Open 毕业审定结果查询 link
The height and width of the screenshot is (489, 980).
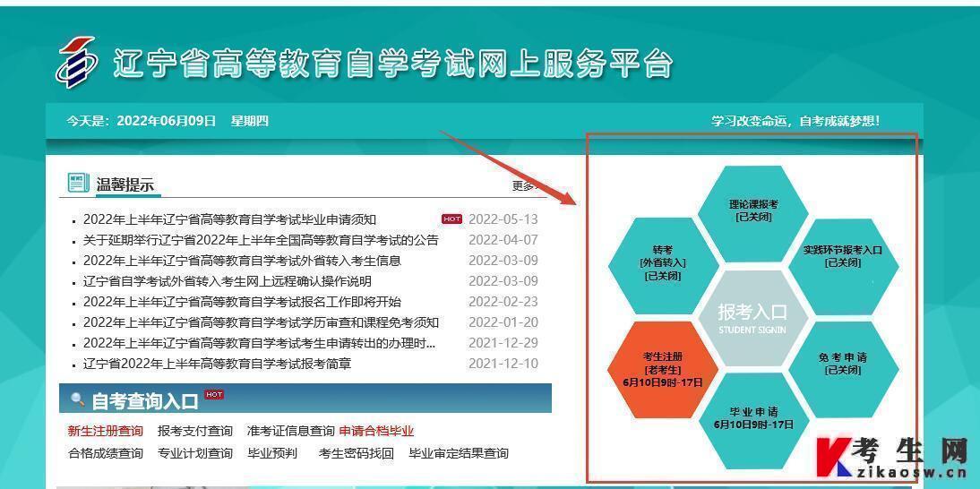click(459, 453)
